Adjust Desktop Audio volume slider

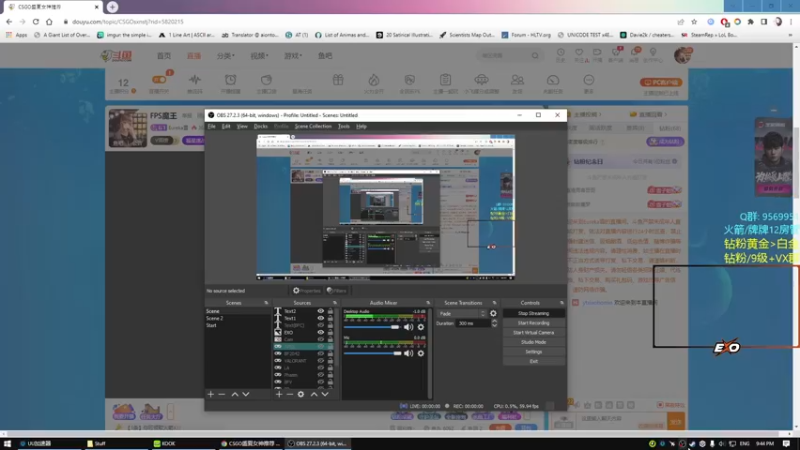coord(372,327)
